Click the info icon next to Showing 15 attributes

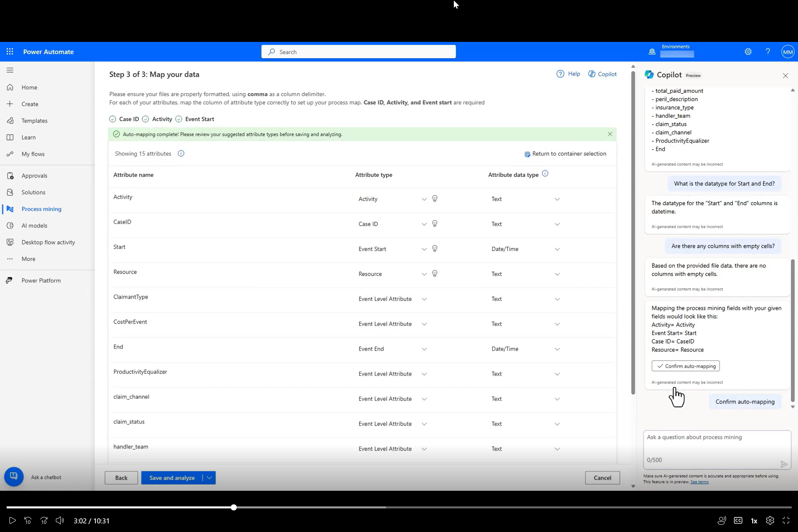tap(181, 154)
